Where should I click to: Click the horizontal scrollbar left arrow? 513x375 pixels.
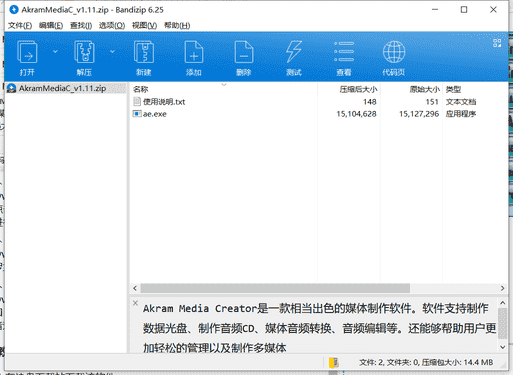tap(135, 288)
